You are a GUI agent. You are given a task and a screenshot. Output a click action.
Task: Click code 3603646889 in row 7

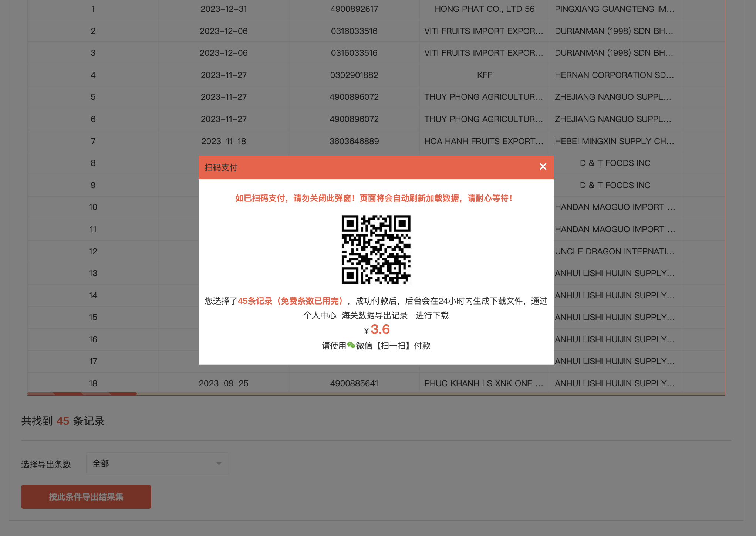354,141
